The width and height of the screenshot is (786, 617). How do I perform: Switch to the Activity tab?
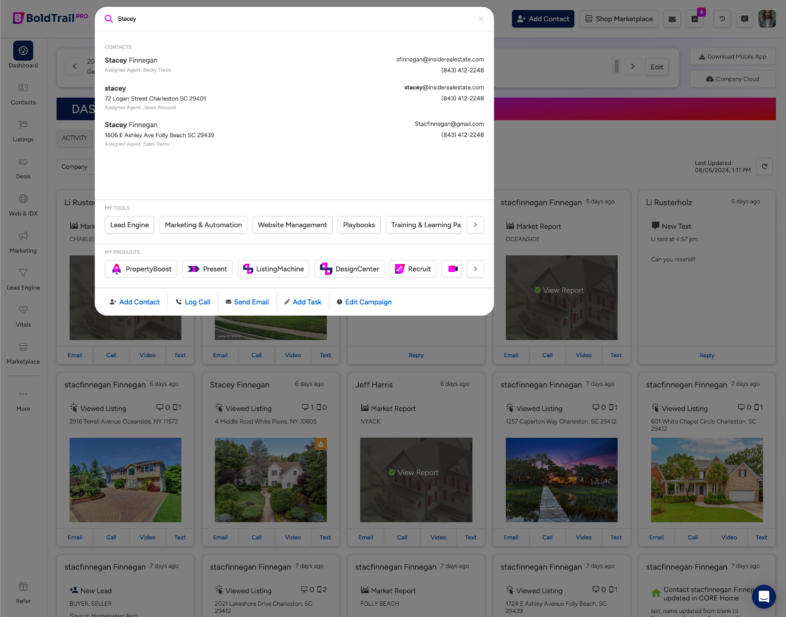pos(75,138)
